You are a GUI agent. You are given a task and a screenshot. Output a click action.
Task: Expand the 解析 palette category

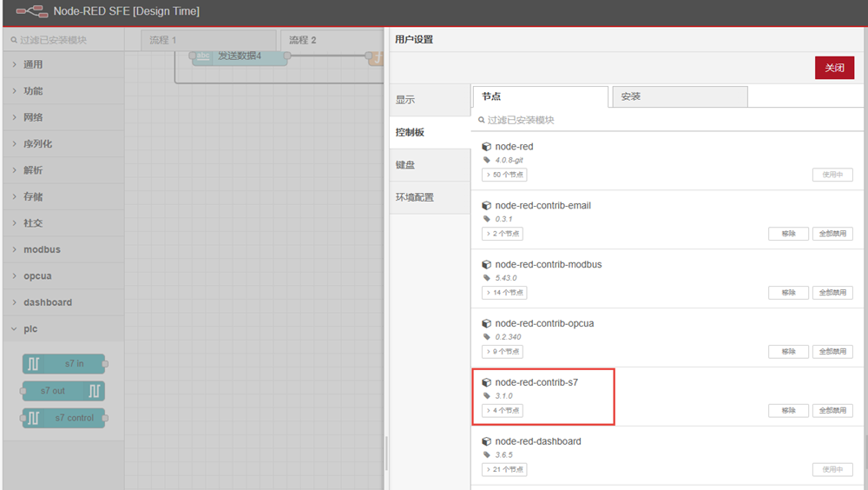63,170
